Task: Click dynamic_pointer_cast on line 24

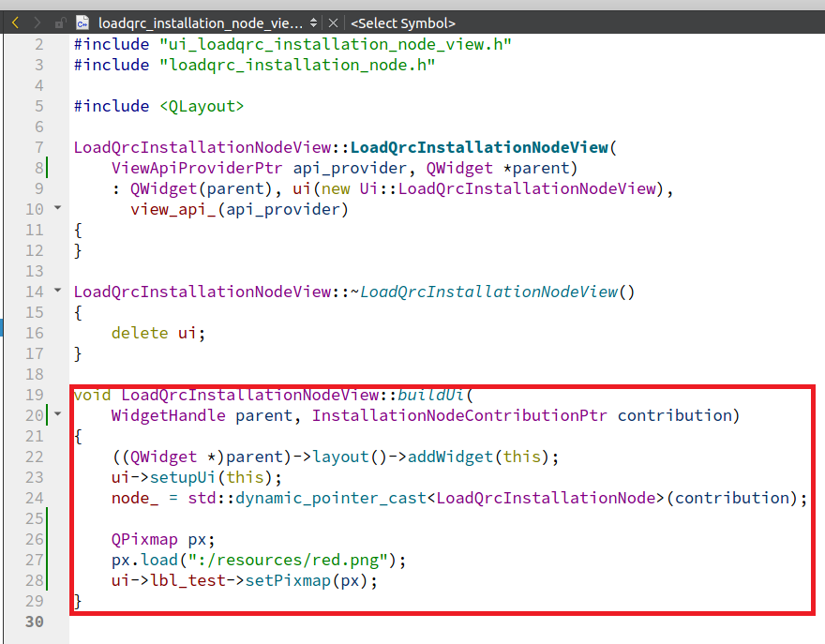Action: 331,498
